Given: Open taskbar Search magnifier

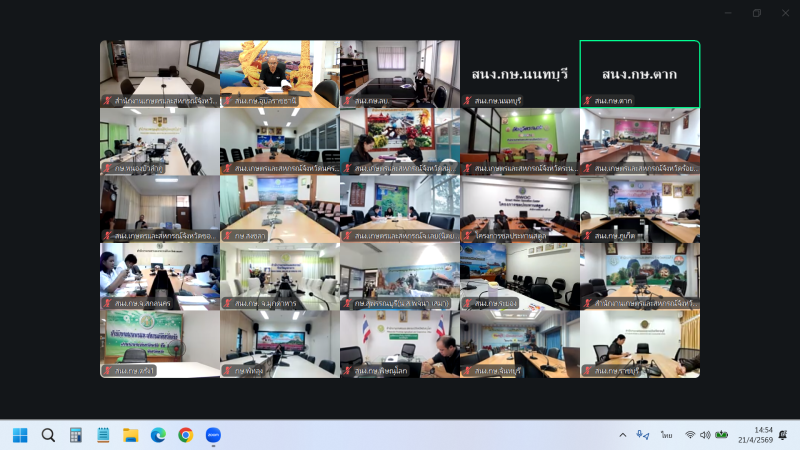Looking at the screenshot, I should [x=48, y=435].
